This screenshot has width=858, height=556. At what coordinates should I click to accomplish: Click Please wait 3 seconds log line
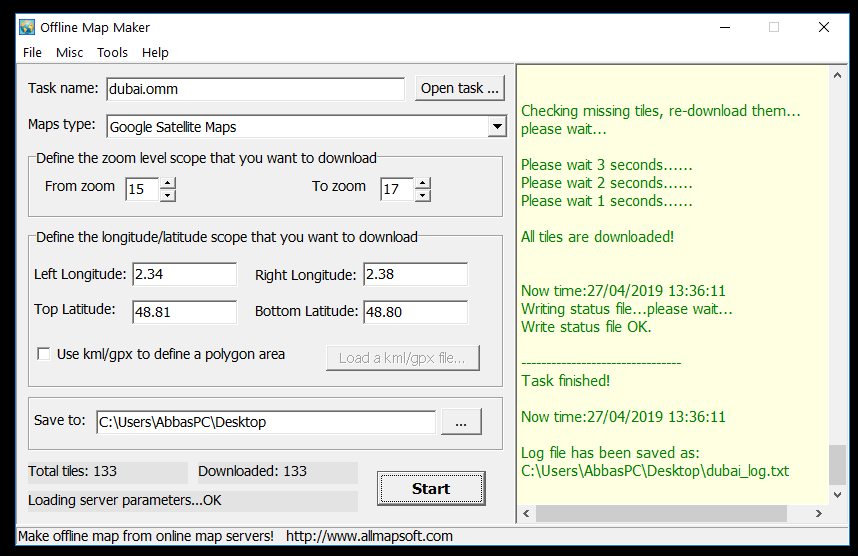click(x=606, y=165)
